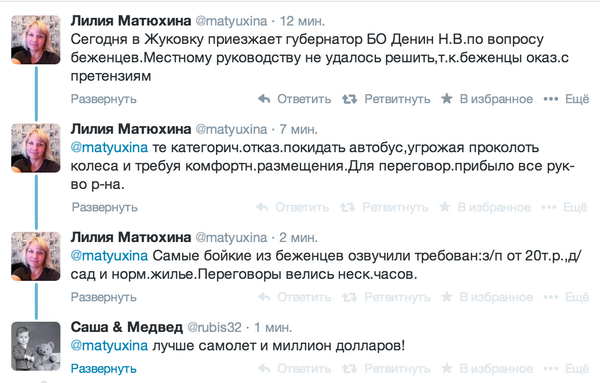
Task: Click reply arrow icon on 7 мин. tweet
Action: point(262,207)
